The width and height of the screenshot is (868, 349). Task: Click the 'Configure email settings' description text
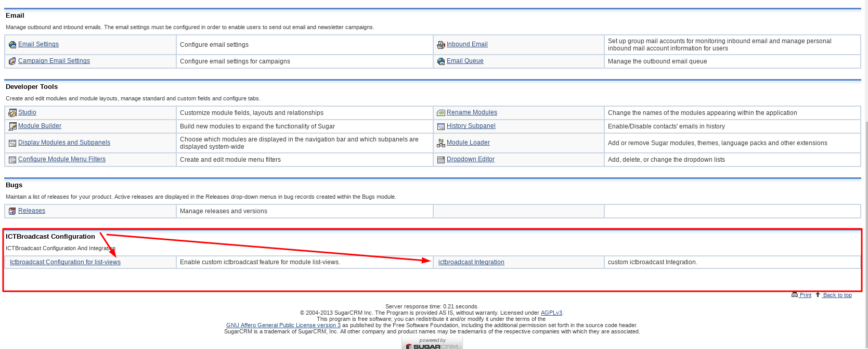point(214,45)
